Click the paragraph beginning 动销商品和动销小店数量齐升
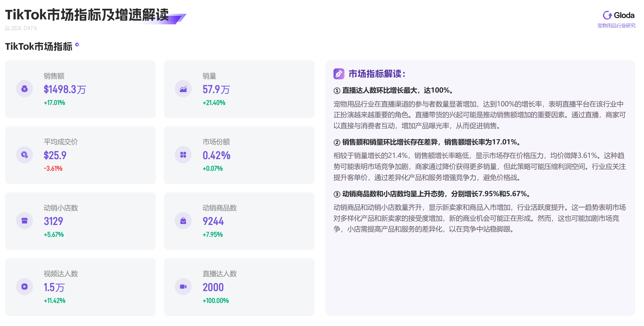This screenshot has width=644, height=326. [x=480, y=218]
